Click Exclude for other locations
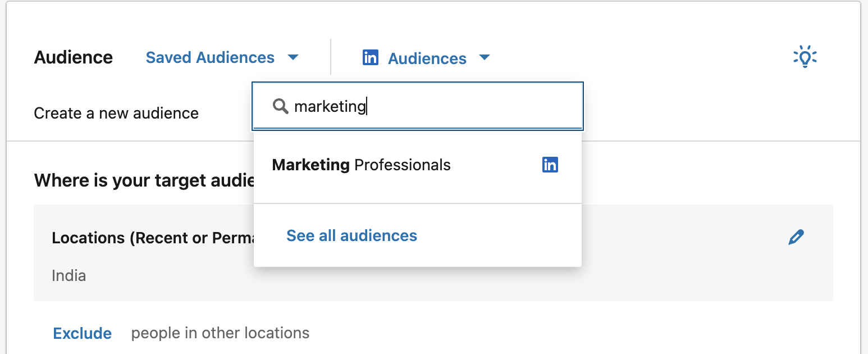The height and width of the screenshot is (354, 868). click(x=82, y=333)
